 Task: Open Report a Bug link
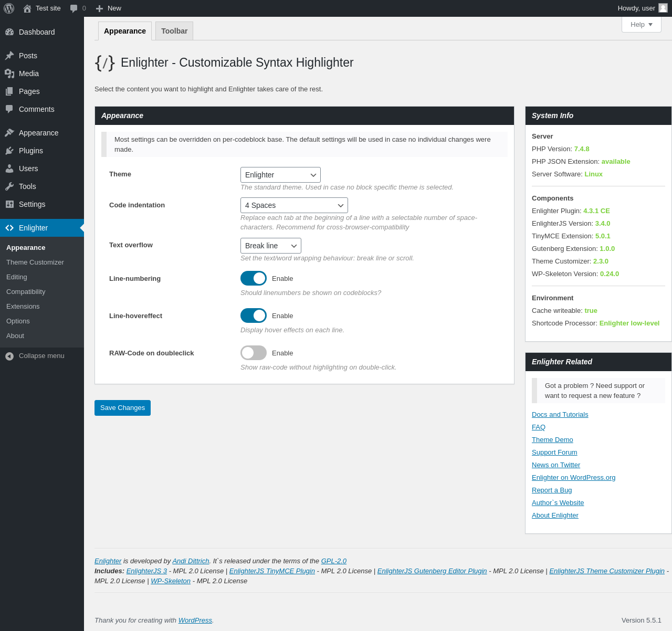coord(552,490)
